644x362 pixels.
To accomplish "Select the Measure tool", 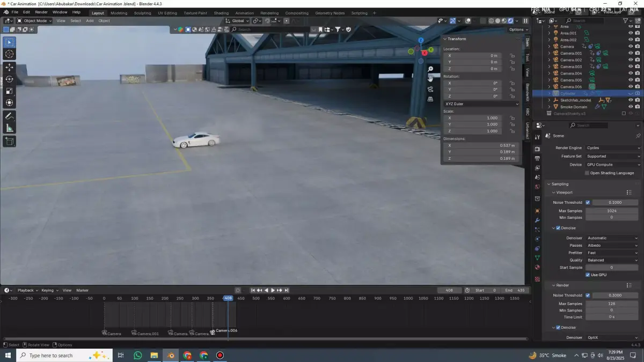I will [x=10, y=128].
